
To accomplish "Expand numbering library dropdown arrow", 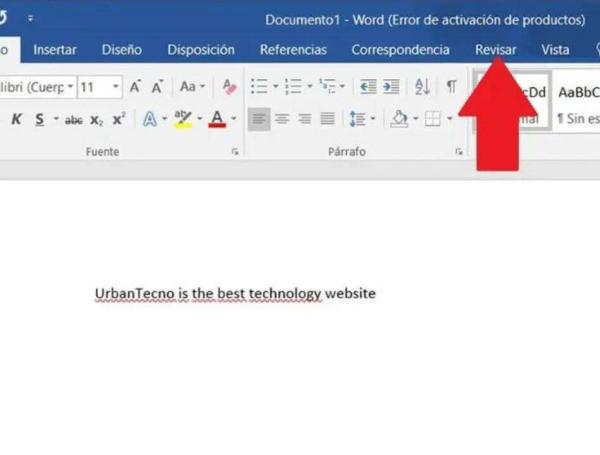I will click(310, 86).
